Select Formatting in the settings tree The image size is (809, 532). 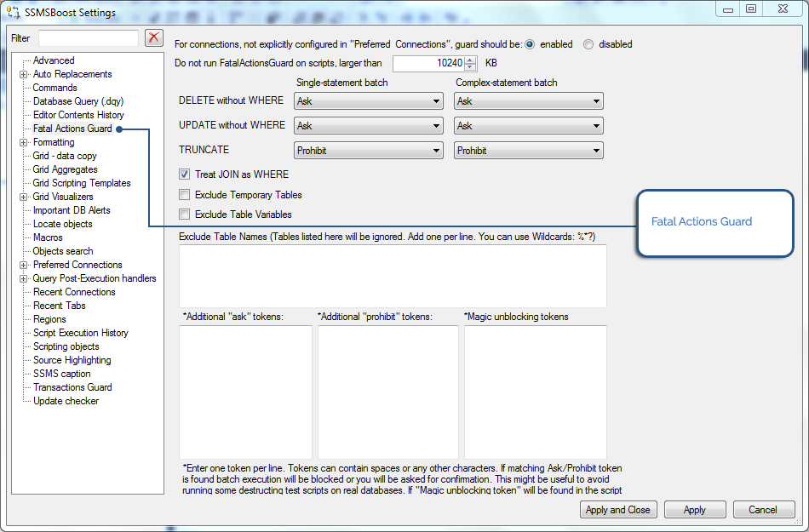click(x=54, y=142)
